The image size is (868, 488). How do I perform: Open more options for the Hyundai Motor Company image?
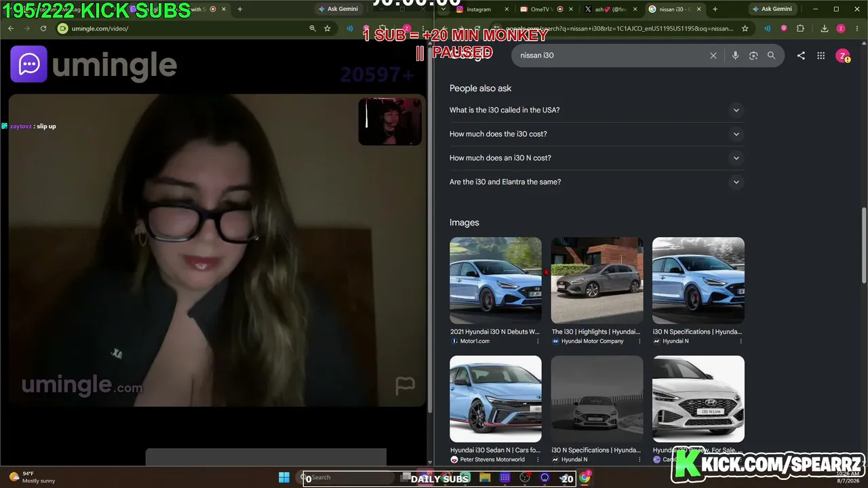coord(639,341)
